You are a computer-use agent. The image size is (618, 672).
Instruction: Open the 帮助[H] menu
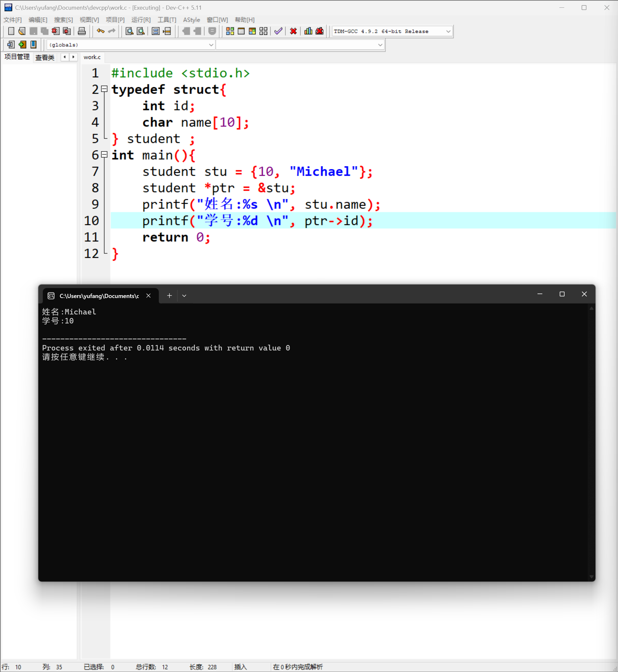click(x=245, y=20)
